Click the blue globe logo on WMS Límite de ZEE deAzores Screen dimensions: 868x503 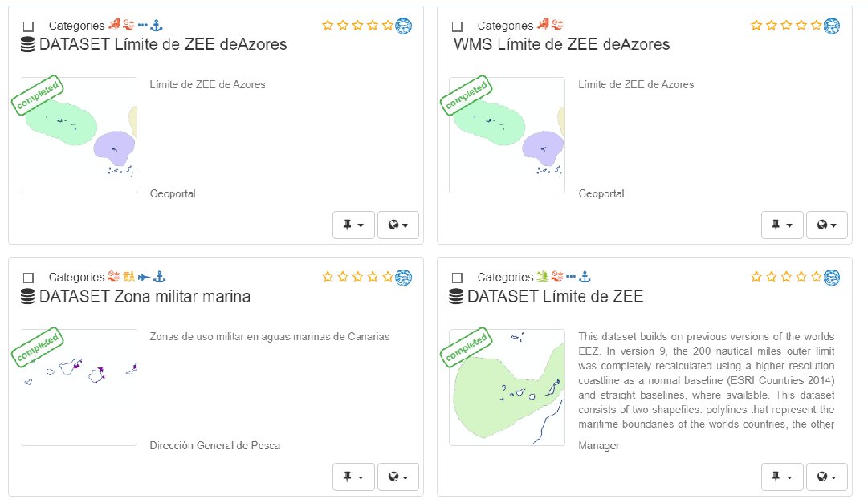pyautogui.click(x=831, y=26)
